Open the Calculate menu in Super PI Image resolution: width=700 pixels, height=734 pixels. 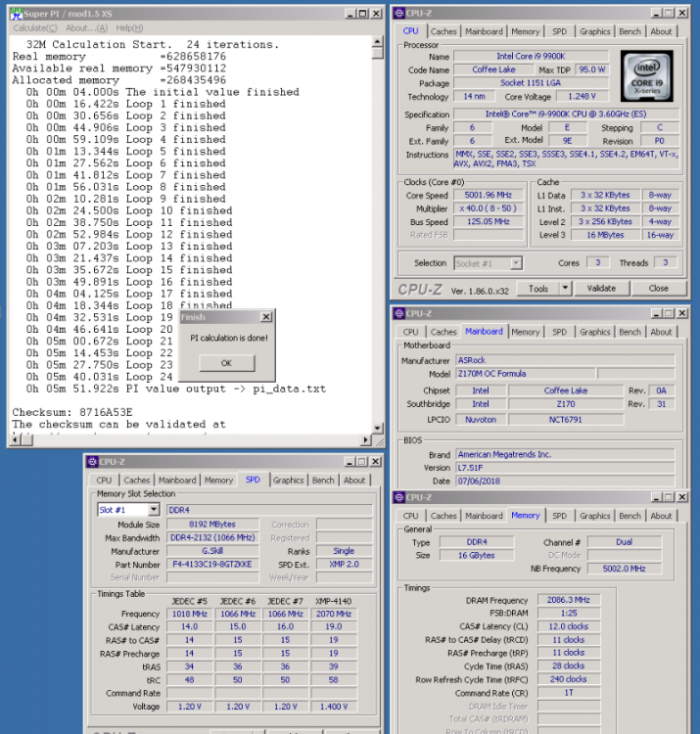(x=35, y=28)
